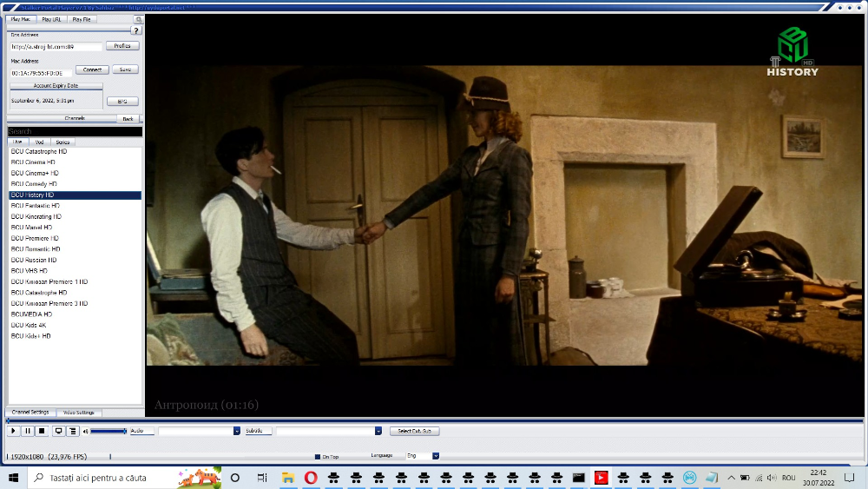Open help with the question mark button

pos(136,30)
